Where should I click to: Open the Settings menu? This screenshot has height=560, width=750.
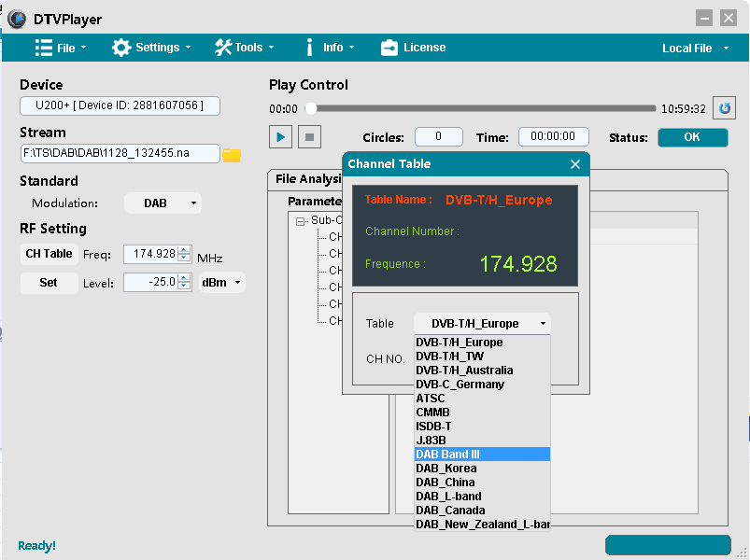(x=151, y=48)
